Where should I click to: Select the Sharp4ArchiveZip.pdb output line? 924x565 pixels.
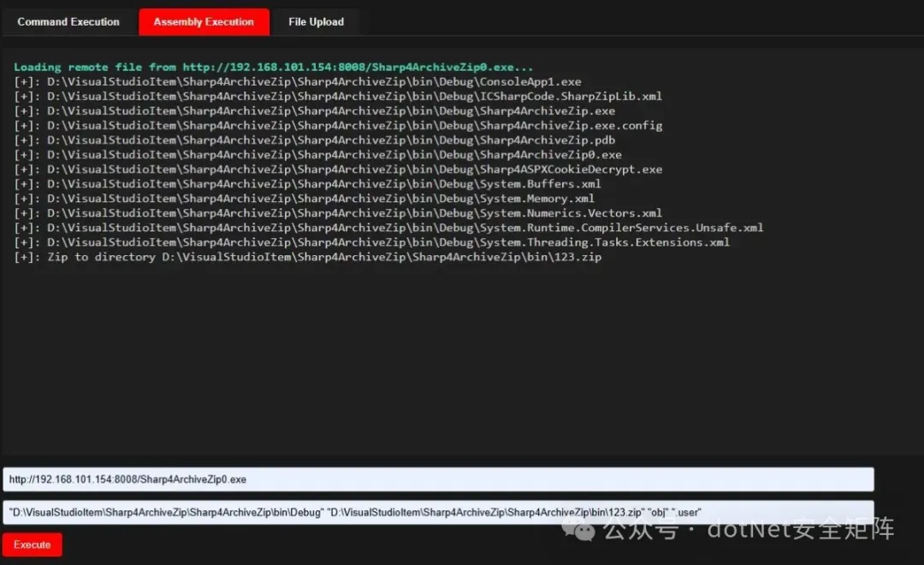(315, 140)
